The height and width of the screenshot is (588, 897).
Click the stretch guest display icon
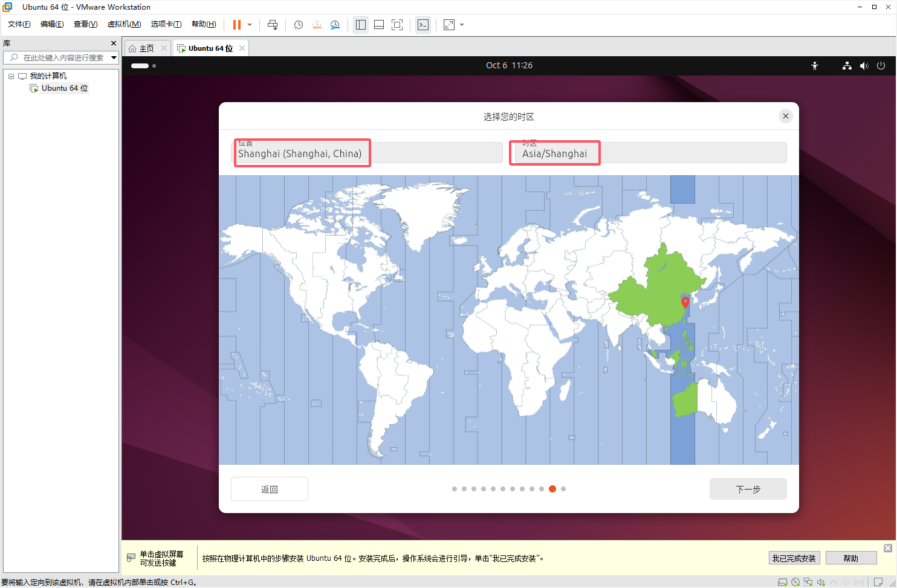click(x=449, y=25)
